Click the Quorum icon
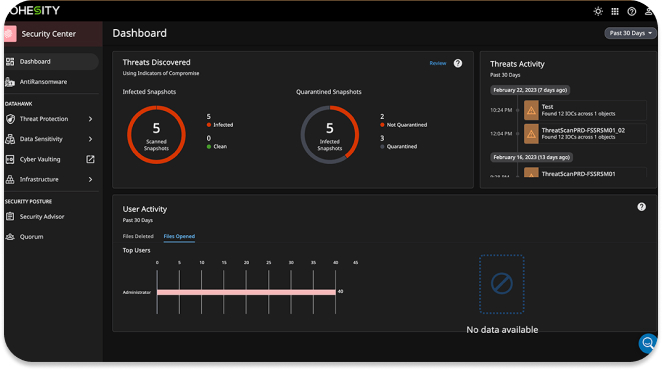 tap(10, 237)
